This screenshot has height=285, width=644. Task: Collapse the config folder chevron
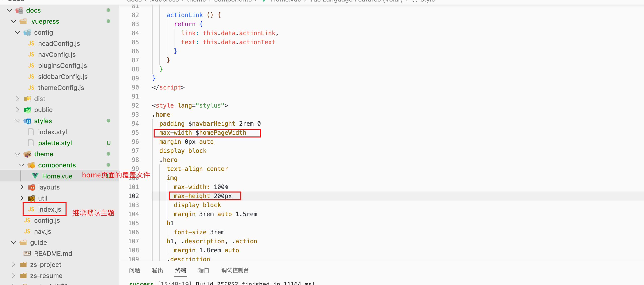click(x=18, y=32)
